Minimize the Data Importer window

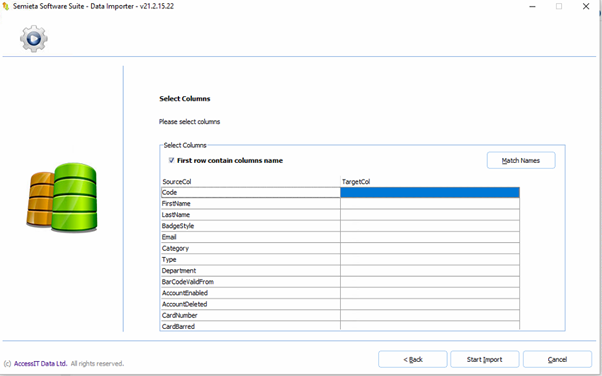(533, 7)
